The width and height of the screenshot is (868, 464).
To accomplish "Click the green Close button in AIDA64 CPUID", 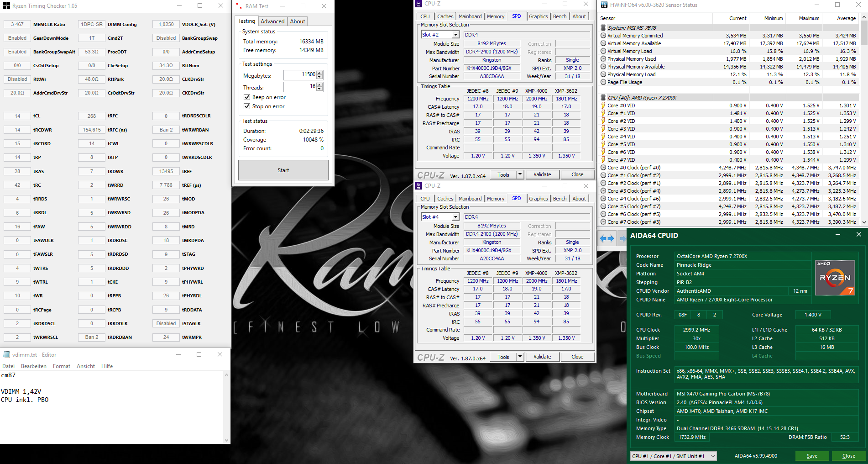I will pyautogui.click(x=849, y=456).
